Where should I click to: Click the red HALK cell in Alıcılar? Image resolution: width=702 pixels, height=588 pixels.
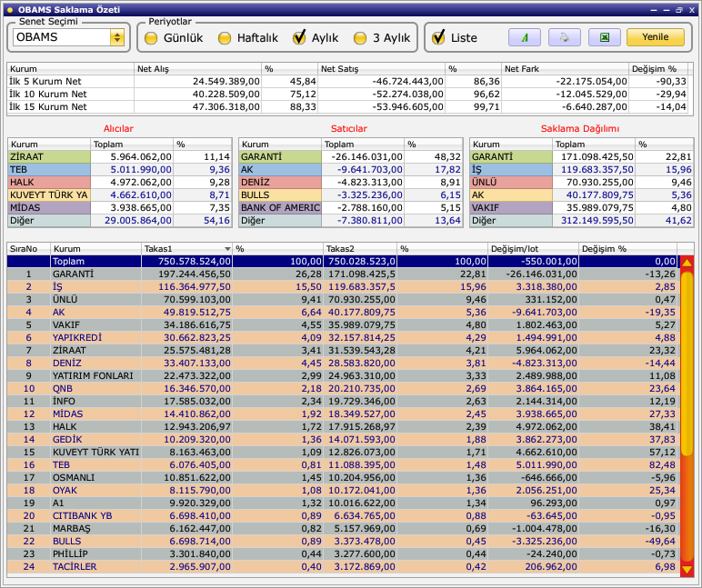coord(49,182)
